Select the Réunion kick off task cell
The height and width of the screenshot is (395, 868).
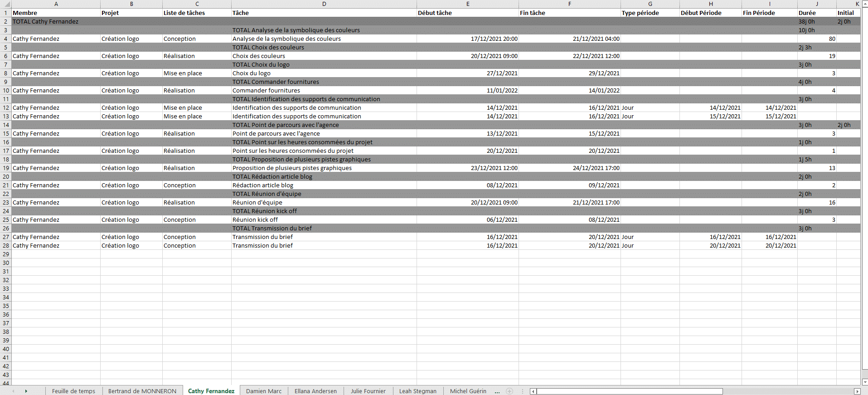(x=324, y=219)
